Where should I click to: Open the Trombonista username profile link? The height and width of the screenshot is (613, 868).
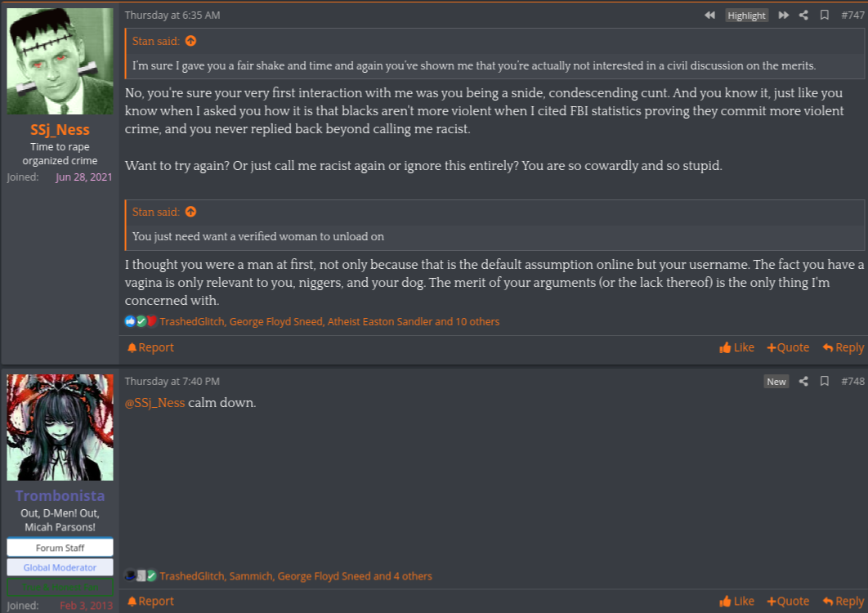point(60,496)
